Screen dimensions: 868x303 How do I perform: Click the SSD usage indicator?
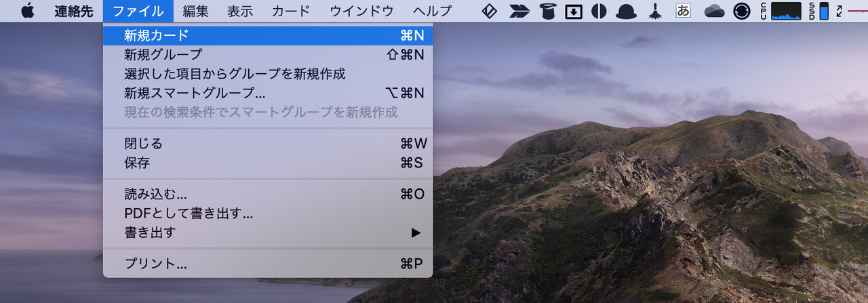pos(818,11)
